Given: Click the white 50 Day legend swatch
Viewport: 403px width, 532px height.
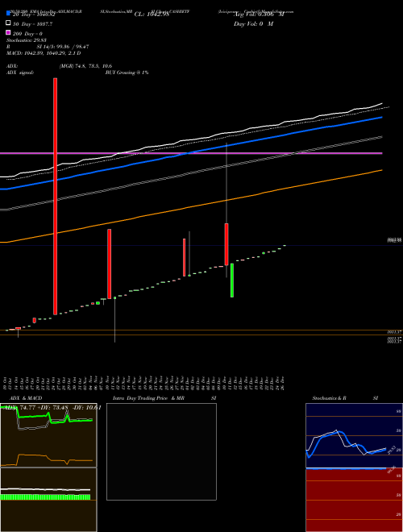Looking at the screenshot, I should point(8,23).
